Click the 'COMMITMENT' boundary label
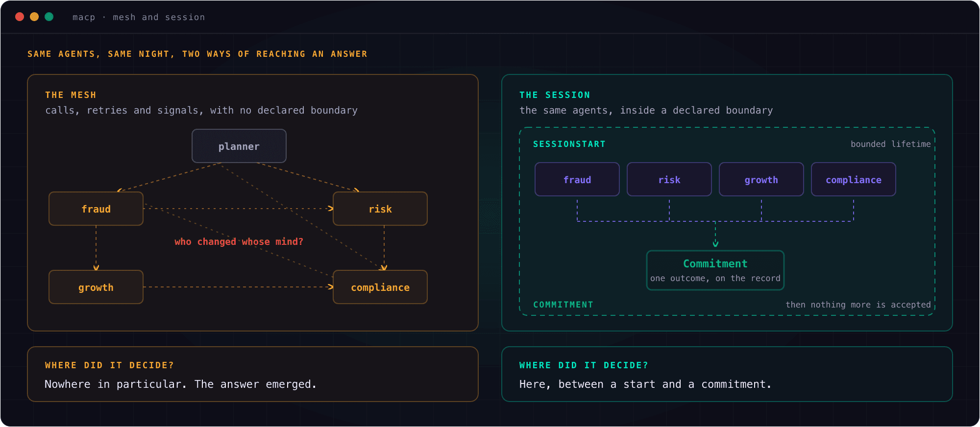Image resolution: width=980 pixels, height=427 pixels. [563, 305]
